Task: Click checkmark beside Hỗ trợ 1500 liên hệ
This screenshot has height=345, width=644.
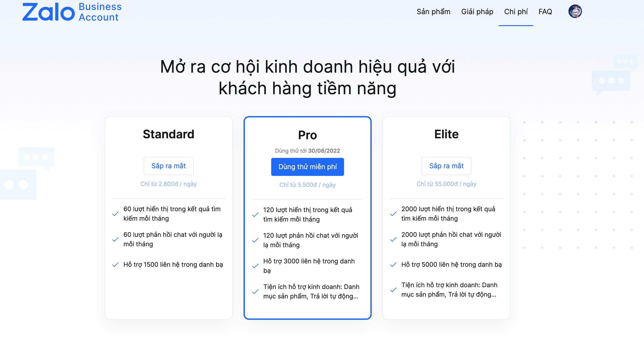Action: (115, 265)
